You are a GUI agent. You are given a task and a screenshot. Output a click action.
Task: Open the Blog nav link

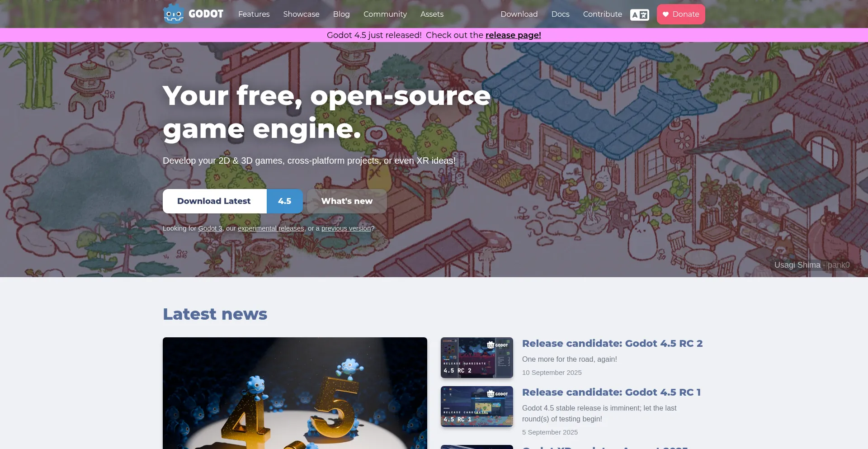[x=341, y=14]
